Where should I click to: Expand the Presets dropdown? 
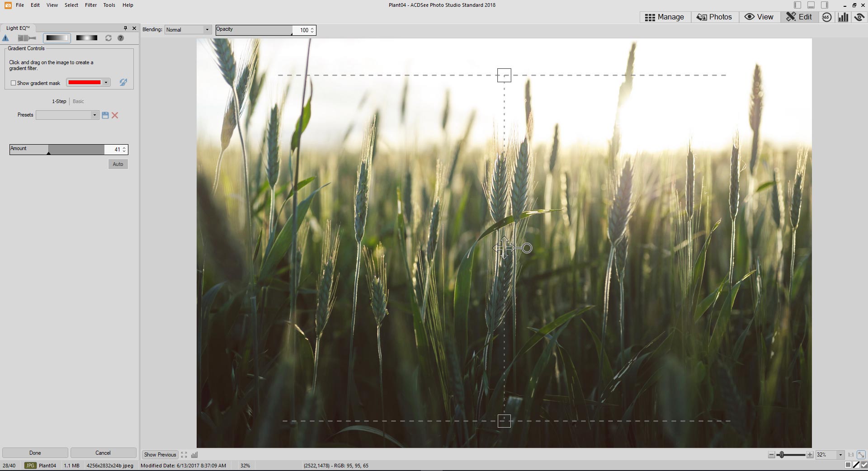(x=94, y=115)
